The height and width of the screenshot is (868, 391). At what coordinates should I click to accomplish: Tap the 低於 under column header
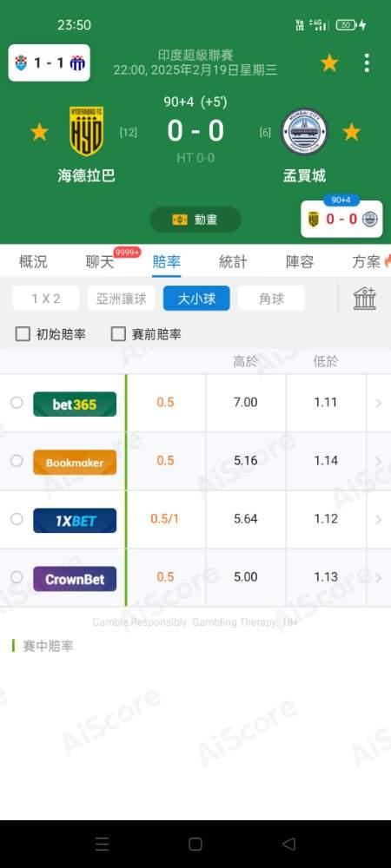coord(326,362)
